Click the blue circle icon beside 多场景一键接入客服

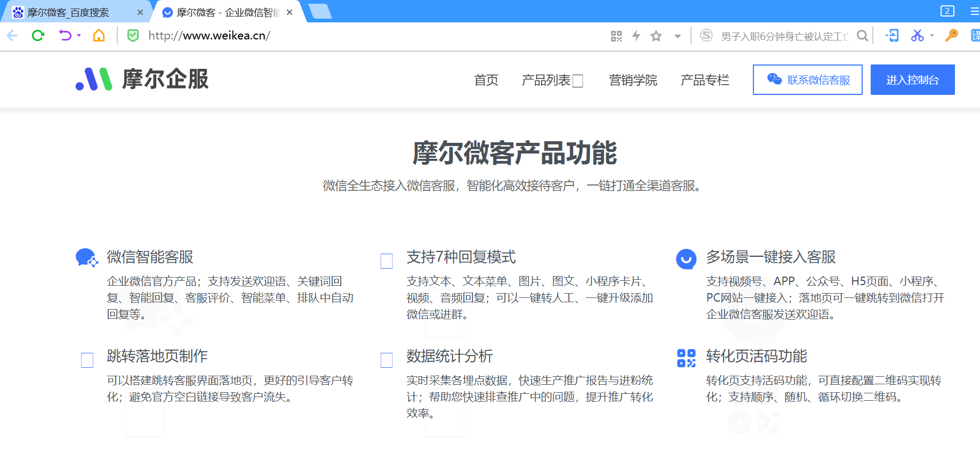(686, 259)
